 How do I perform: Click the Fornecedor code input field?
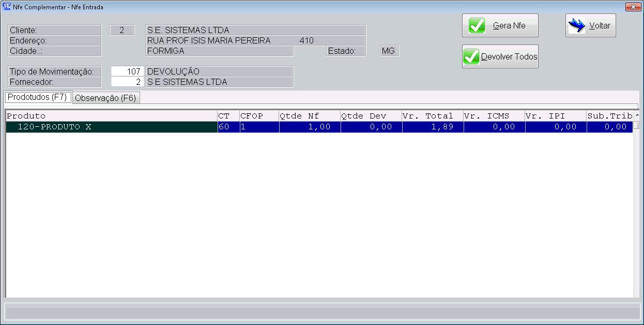(x=127, y=82)
